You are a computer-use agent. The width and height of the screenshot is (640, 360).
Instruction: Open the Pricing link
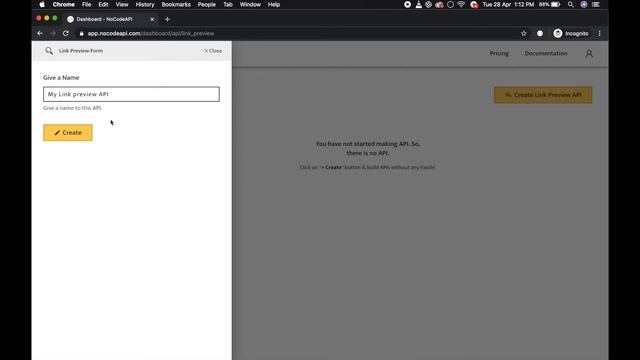pyautogui.click(x=499, y=53)
